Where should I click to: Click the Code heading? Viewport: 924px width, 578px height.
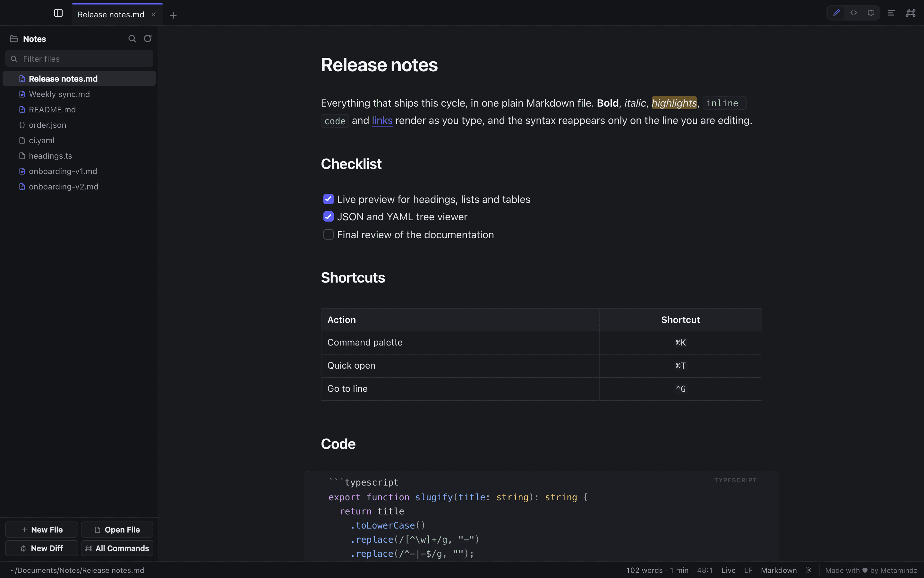click(338, 444)
